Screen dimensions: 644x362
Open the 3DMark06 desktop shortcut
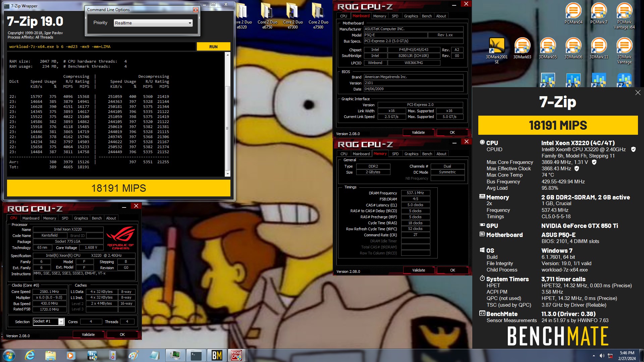(x=573, y=48)
